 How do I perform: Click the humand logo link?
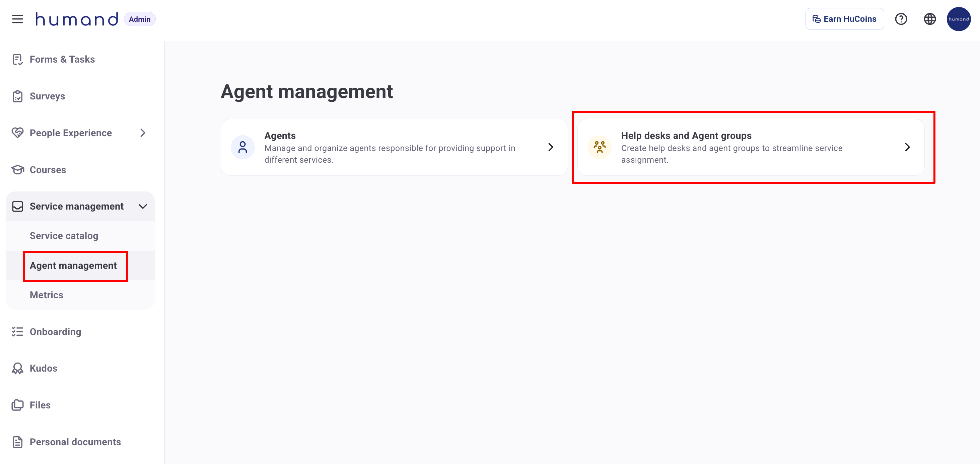[76, 19]
